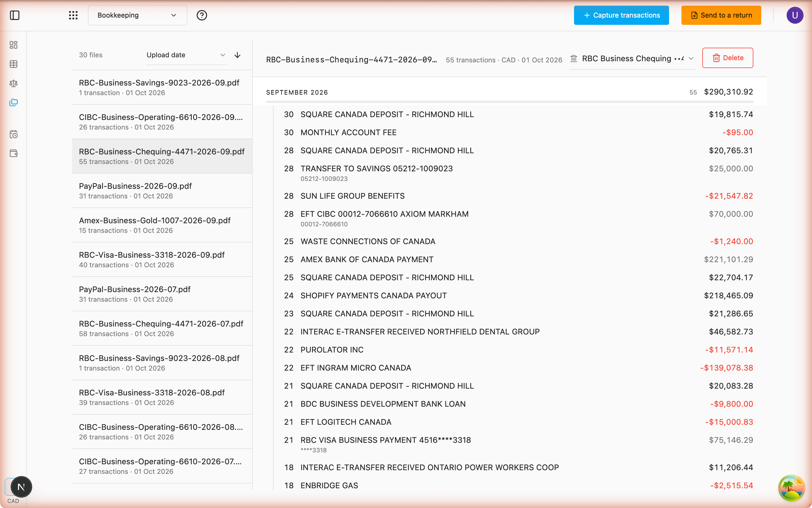Click AMEX BANK OF CANADA PAYMENT transaction
812x508 pixels.
point(518,259)
